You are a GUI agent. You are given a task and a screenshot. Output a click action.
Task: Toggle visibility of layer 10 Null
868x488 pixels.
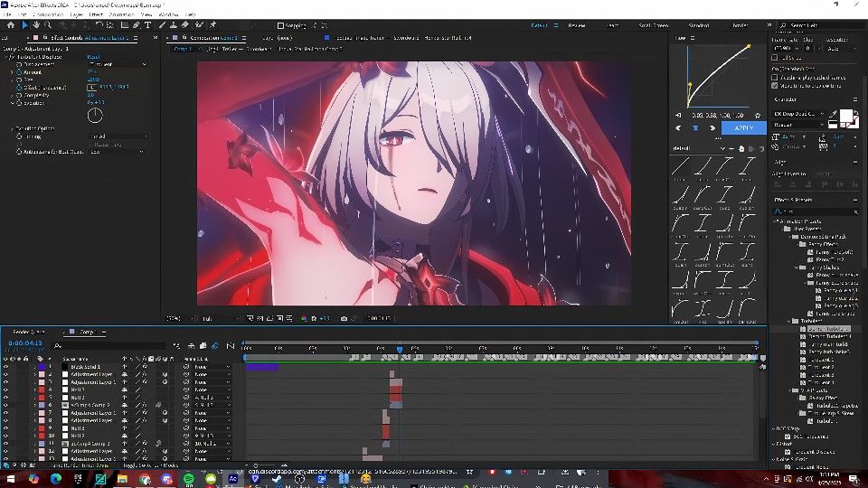pyautogui.click(x=5, y=436)
